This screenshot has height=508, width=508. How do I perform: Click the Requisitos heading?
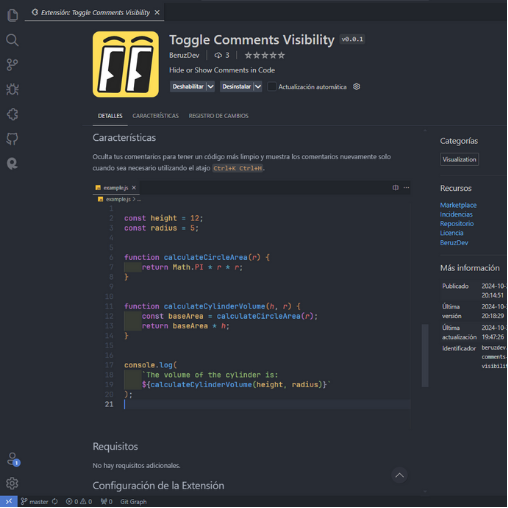click(115, 446)
